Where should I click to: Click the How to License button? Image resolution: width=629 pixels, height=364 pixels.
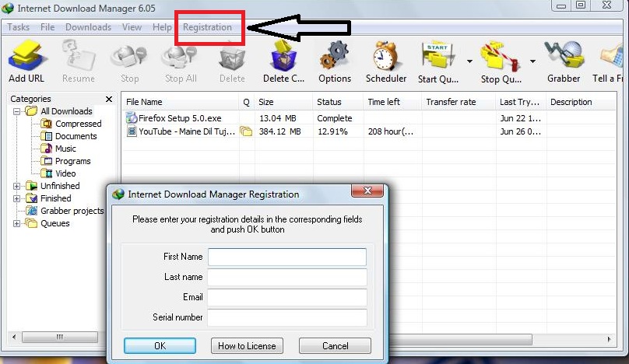pos(247,345)
